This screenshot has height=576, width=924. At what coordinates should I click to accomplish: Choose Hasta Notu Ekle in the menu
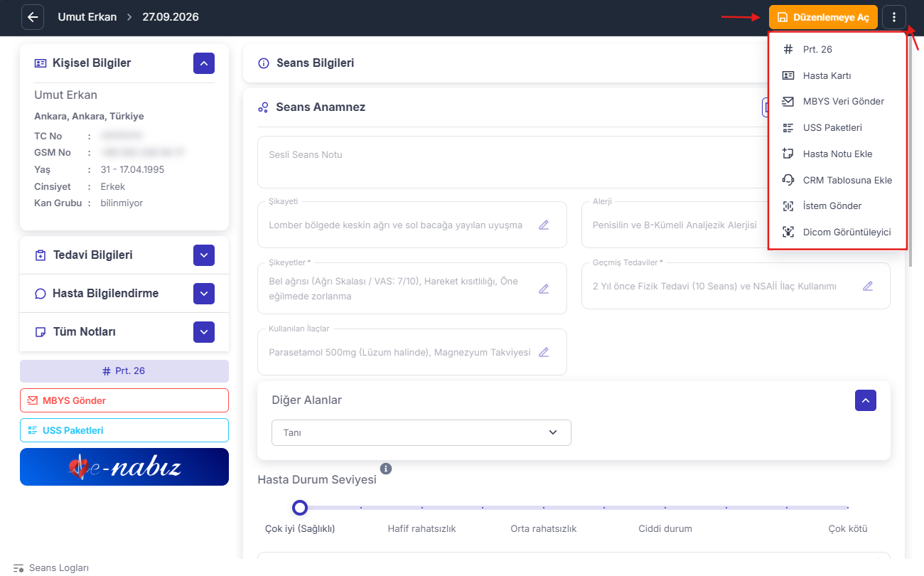click(x=837, y=154)
